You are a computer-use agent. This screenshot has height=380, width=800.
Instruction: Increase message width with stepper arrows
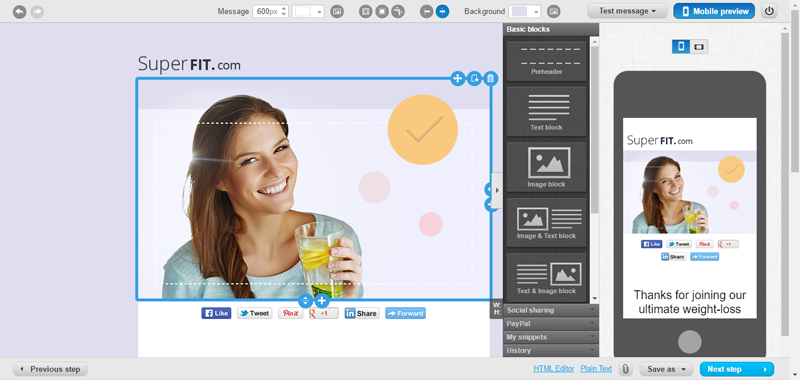284,9
